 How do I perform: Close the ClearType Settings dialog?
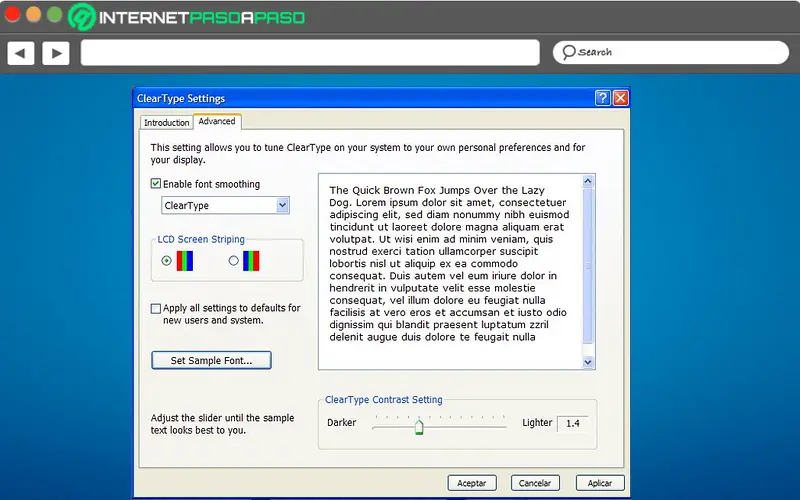620,98
